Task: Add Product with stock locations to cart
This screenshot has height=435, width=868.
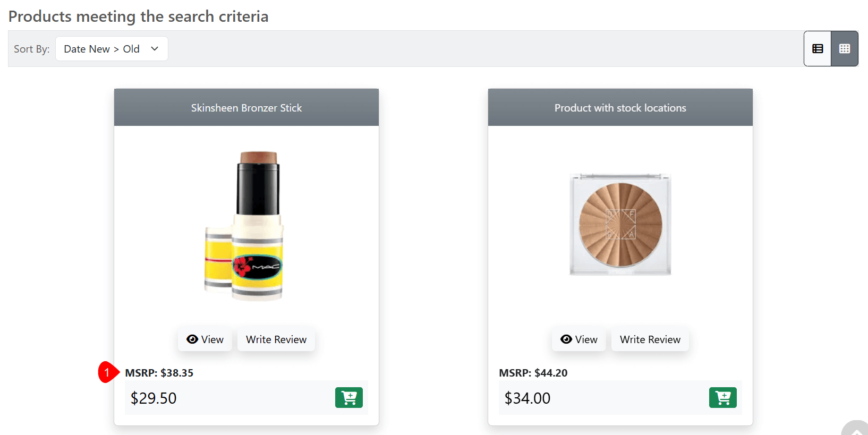Action: [722, 397]
